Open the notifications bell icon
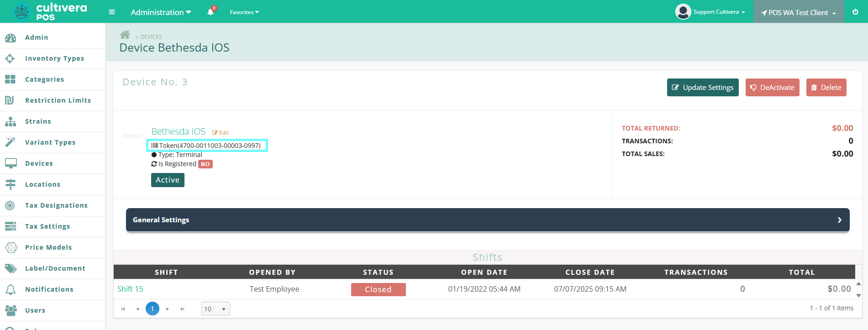 tap(210, 12)
